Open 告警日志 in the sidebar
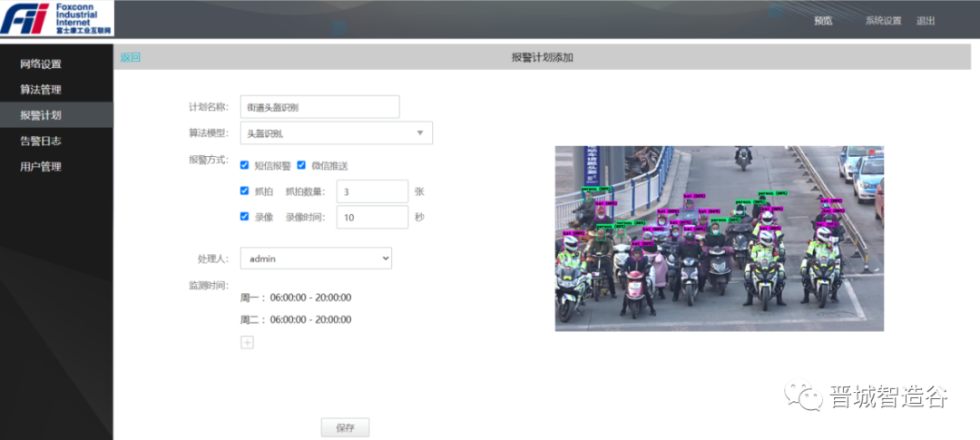Screen dimensions: 980x440 point(41,141)
